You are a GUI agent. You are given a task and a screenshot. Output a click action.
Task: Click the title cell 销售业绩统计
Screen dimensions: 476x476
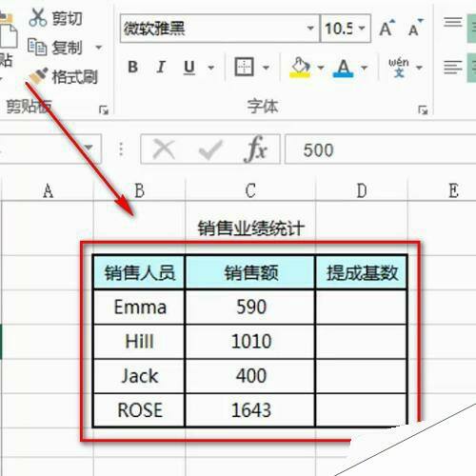[250, 228]
